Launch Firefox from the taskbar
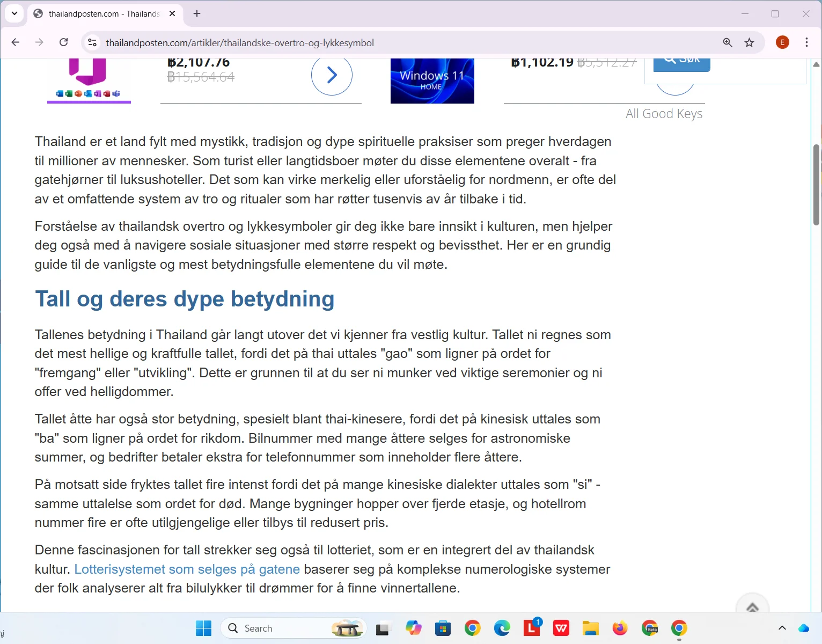822x644 pixels. [x=620, y=627]
